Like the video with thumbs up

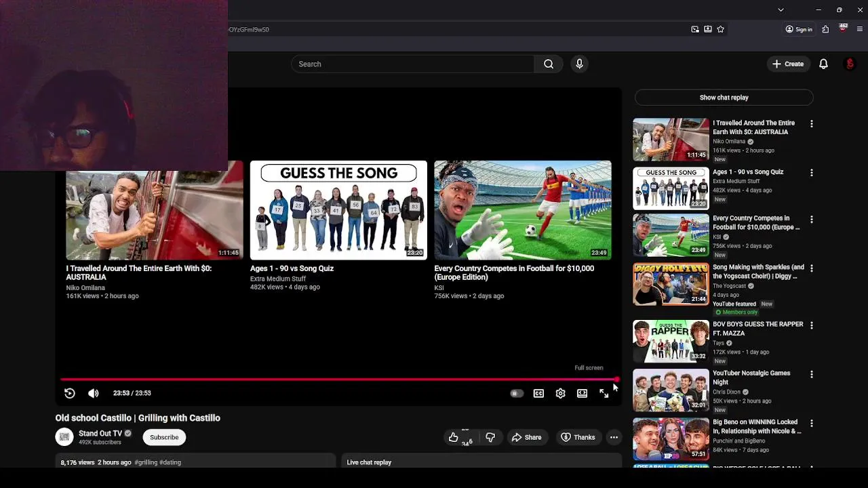coord(454,437)
